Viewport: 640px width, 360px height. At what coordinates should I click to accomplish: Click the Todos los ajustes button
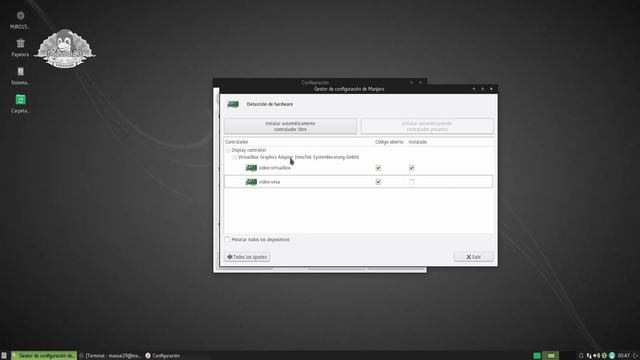click(x=247, y=257)
